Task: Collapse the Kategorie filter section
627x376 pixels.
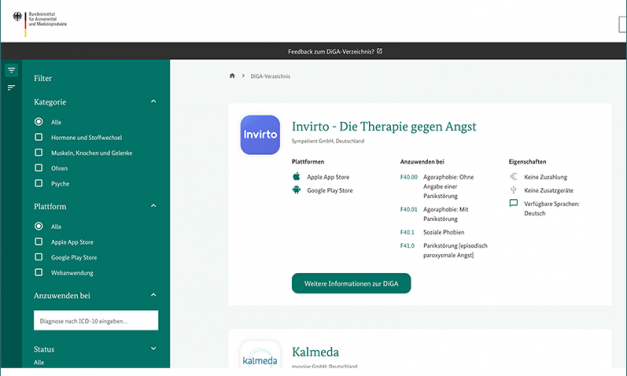Action: coord(153,102)
